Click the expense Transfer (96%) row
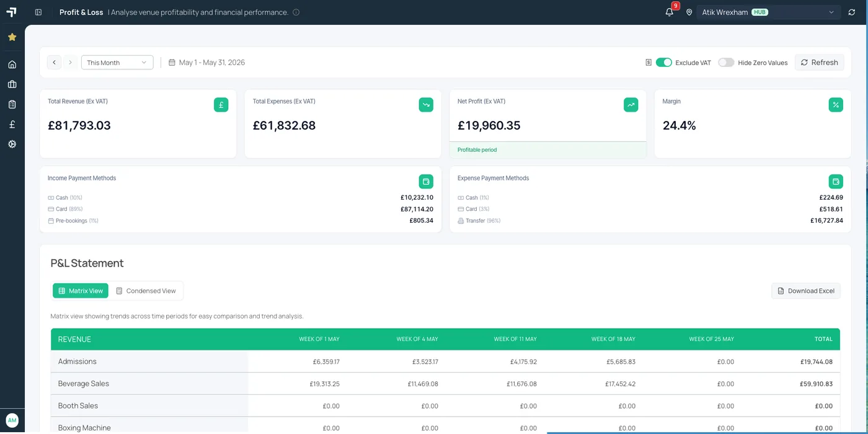The image size is (868, 434). [650, 221]
